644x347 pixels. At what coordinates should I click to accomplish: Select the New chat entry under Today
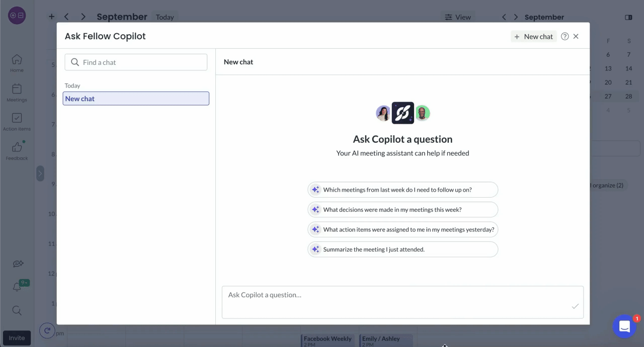pyautogui.click(x=136, y=99)
